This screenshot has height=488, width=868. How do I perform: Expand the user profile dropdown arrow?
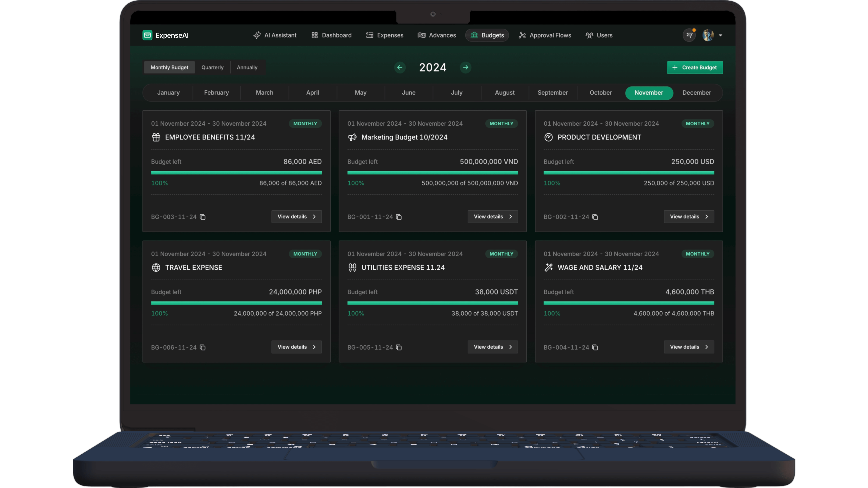pos(721,35)
